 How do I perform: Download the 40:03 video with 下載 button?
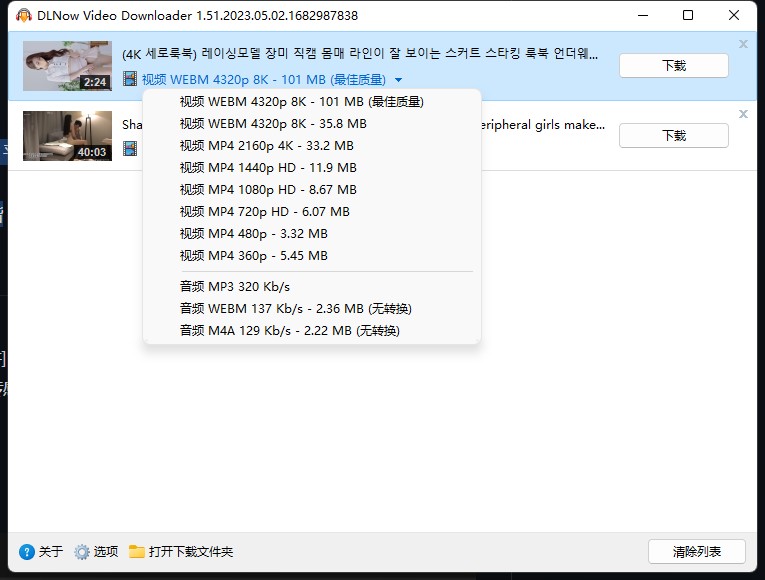pyautogui.click(x=674, y=135)
